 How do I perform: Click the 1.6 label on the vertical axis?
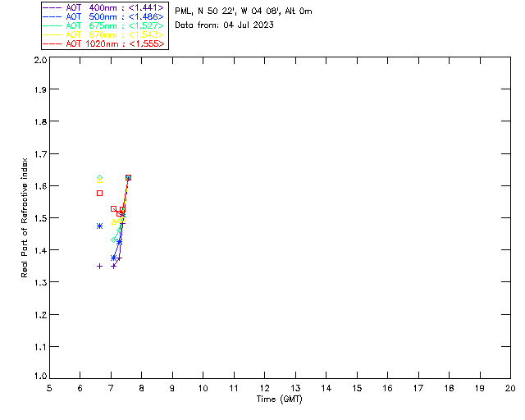[40, 186]
